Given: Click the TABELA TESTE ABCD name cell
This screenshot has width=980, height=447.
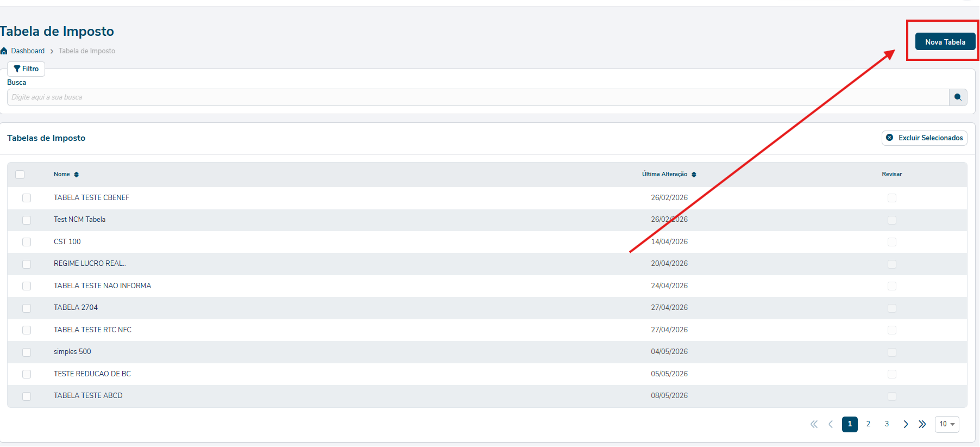Looking at the screenshot, I should (x=88, y=396).
